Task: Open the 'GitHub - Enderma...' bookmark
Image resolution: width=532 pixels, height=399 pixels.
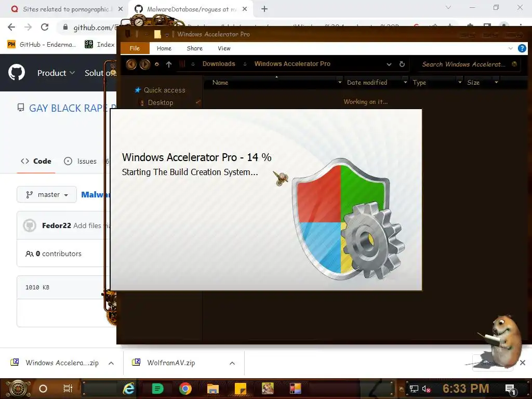Action: coord(42,45)
